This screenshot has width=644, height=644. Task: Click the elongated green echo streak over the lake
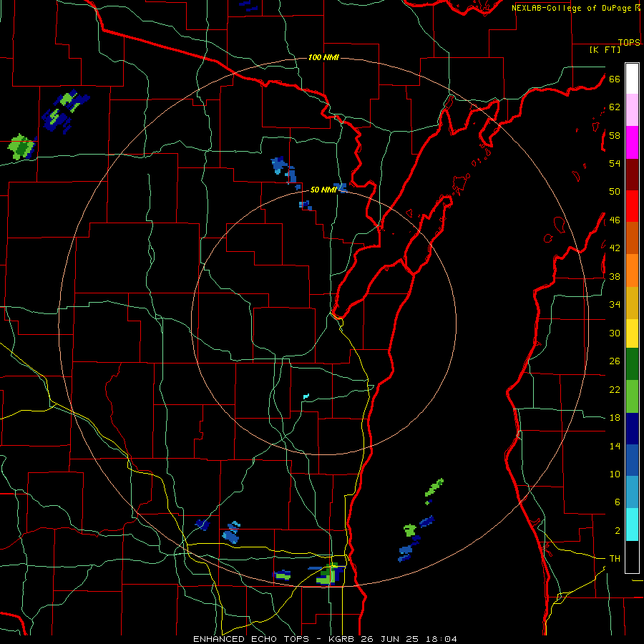pos(434,487)
